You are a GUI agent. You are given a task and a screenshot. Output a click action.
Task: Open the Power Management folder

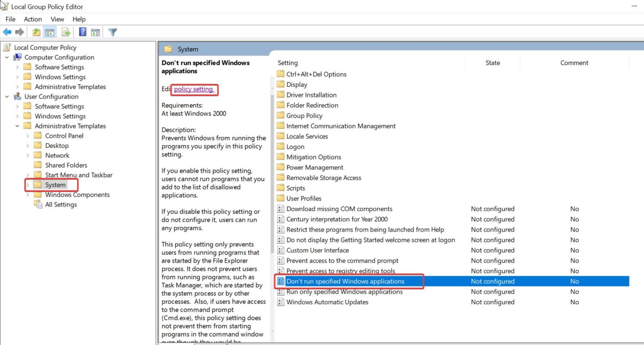pos(314,167)
